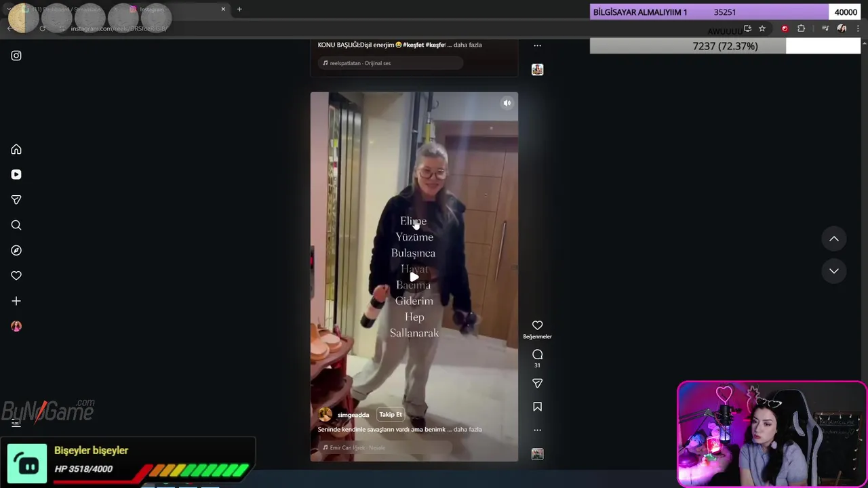Viewport: 868px width, 488px height.
Task: Click the Bişeyler bişeyler label
Action: [92, 451]
